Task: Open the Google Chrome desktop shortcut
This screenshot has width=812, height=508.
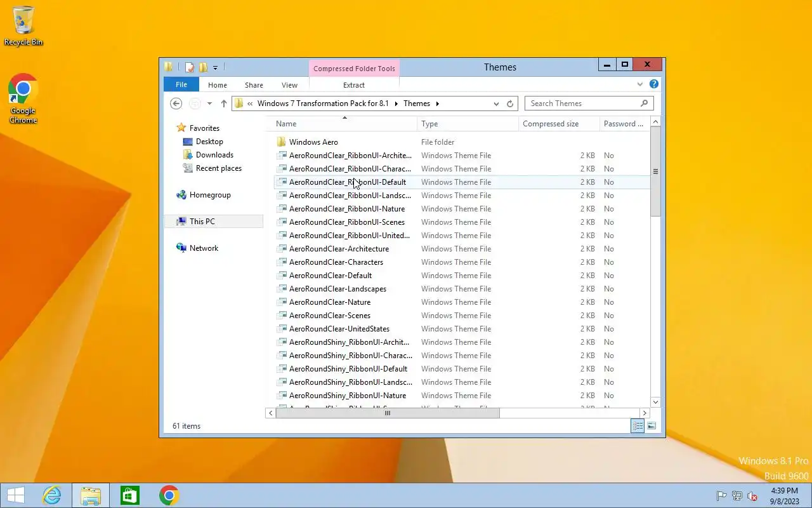Action: pos(23,98)
